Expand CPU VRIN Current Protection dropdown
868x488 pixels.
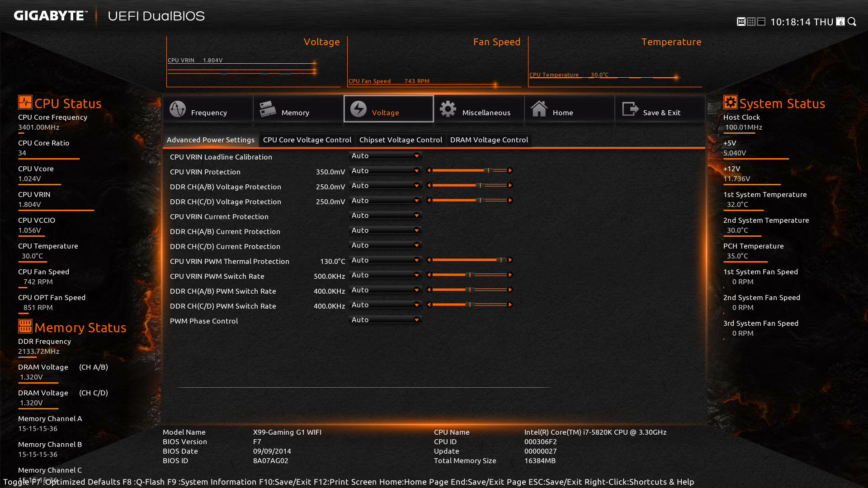(386, 215)
